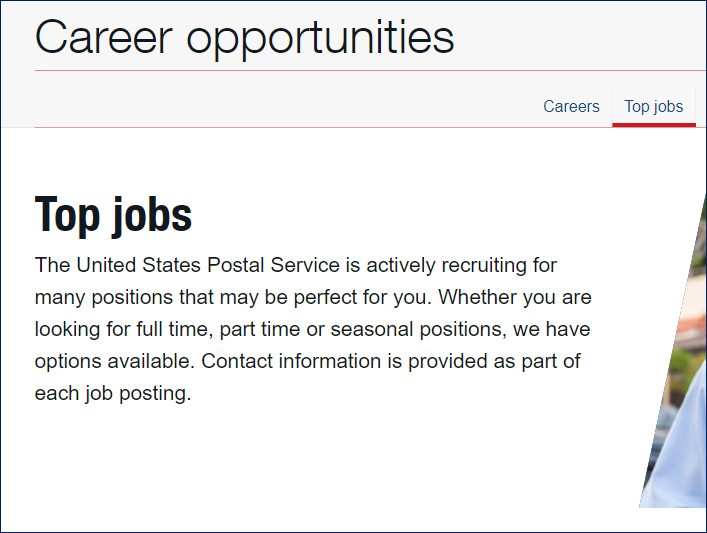Image resolution: width=707 pixels, height=533 pixels.
Task: Click the phrase perfect for you
Action: point(363,298)
